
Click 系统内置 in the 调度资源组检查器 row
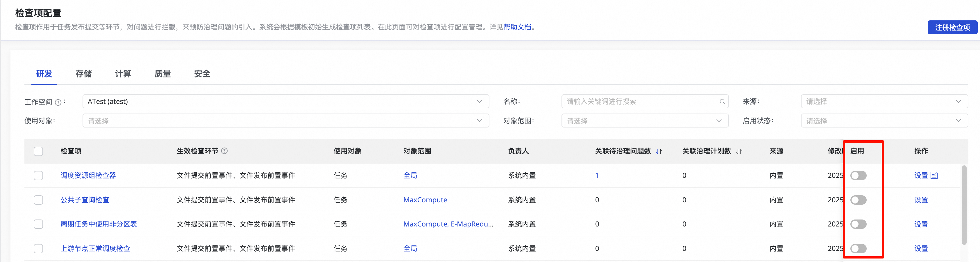coord(522,176)
